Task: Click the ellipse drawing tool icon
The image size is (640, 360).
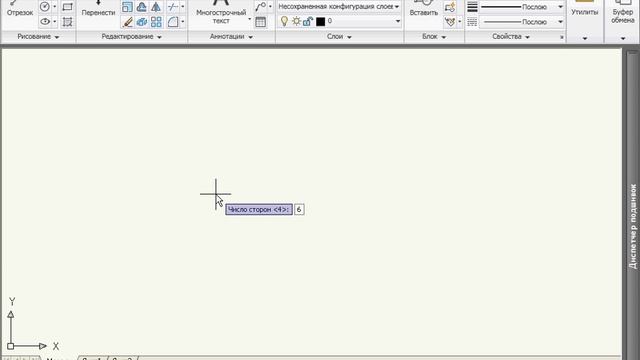Action: coord(45,21)
